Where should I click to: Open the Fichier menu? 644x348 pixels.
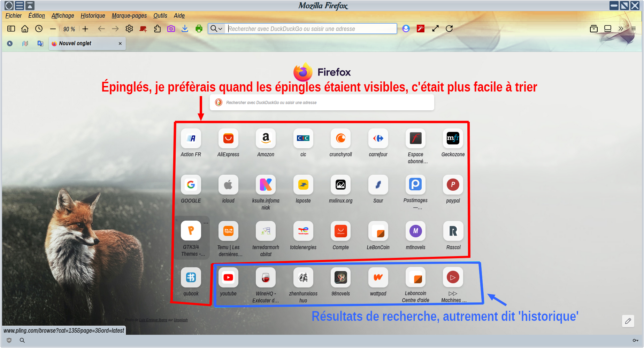pos(14,16)
